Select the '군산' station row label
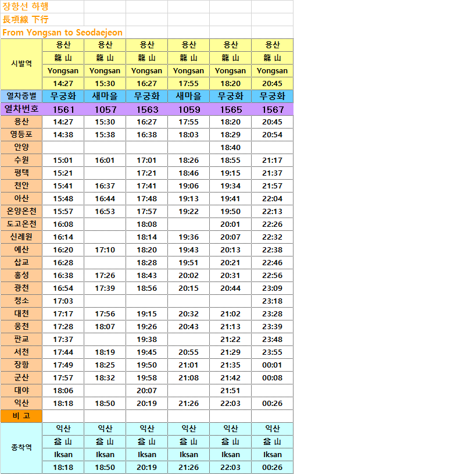Viewport: 476px width, 474px height. click(22, 377)
